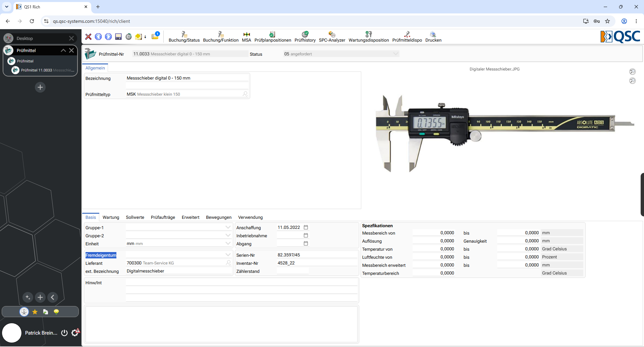Open the folder icon with badge 1
Image resolution: width=644 pixels, height=347 pixels.
click(x=155, y=36)
